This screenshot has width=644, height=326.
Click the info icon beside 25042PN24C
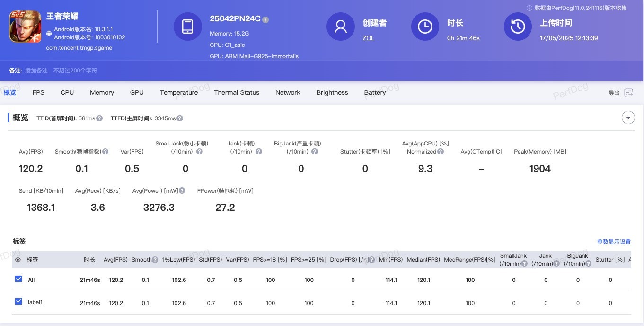click(266, 20)
